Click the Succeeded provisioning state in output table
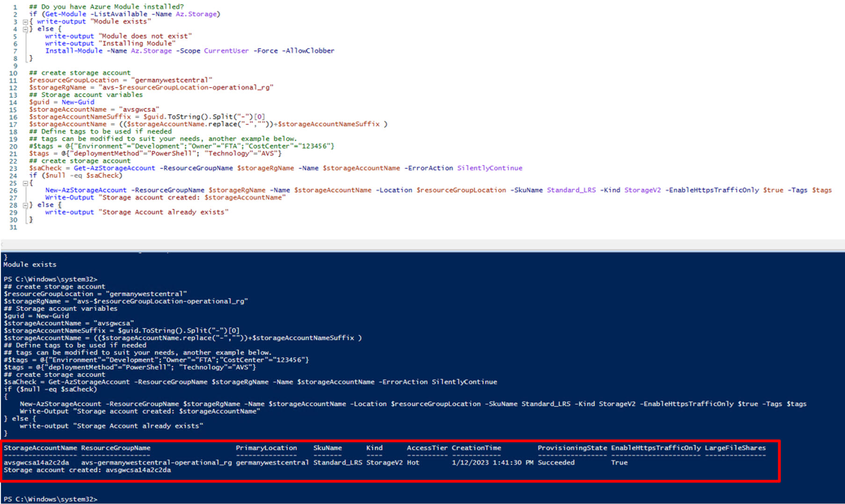Screen dimensions: 845x504 pyautogui.click(x=556, y=462)
